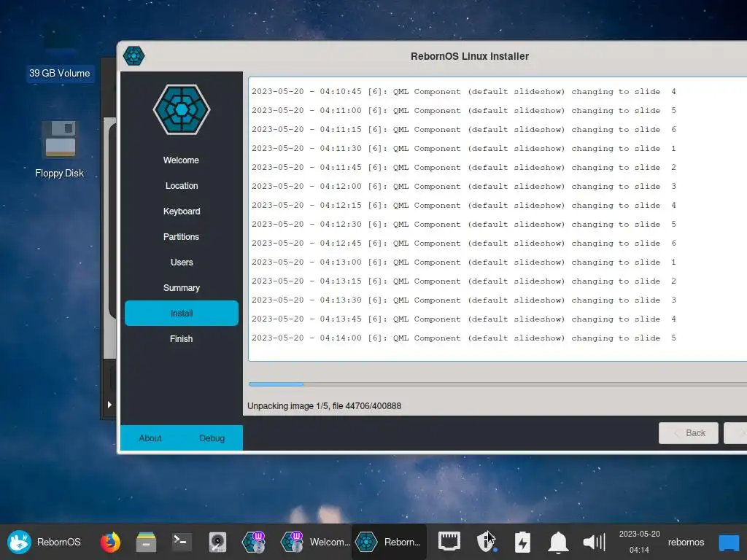Select the Location step in sidebar
Screen dimensions: 747x560
click(x=182, y=186)
